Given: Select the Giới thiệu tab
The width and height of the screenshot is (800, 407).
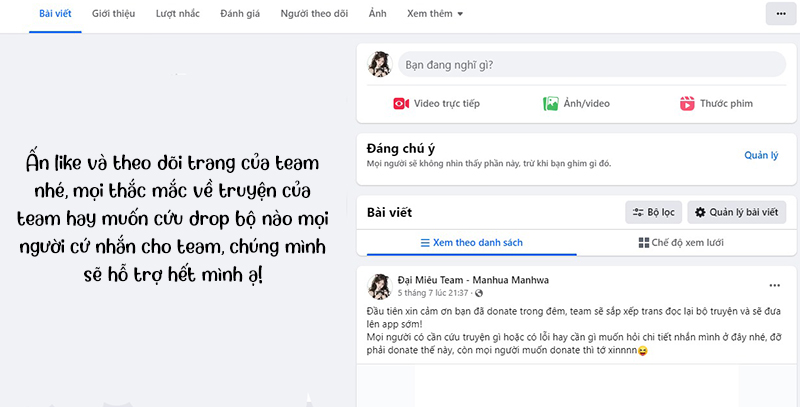Looking at the screenshot, I should [x=113, y=14].
